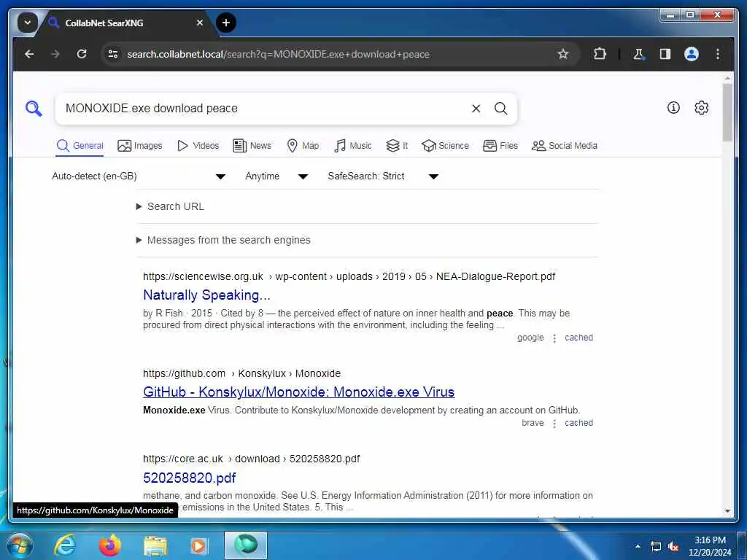Click scrollbar down arrow
The height and width of the screenshot is (560, 747).
(727, 511)
